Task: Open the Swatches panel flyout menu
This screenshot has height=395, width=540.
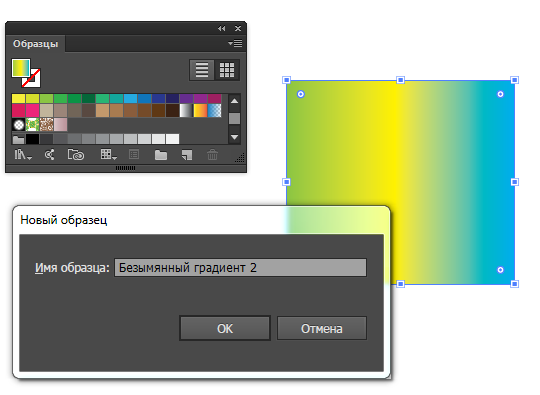Action: click(x=235, y=43)
